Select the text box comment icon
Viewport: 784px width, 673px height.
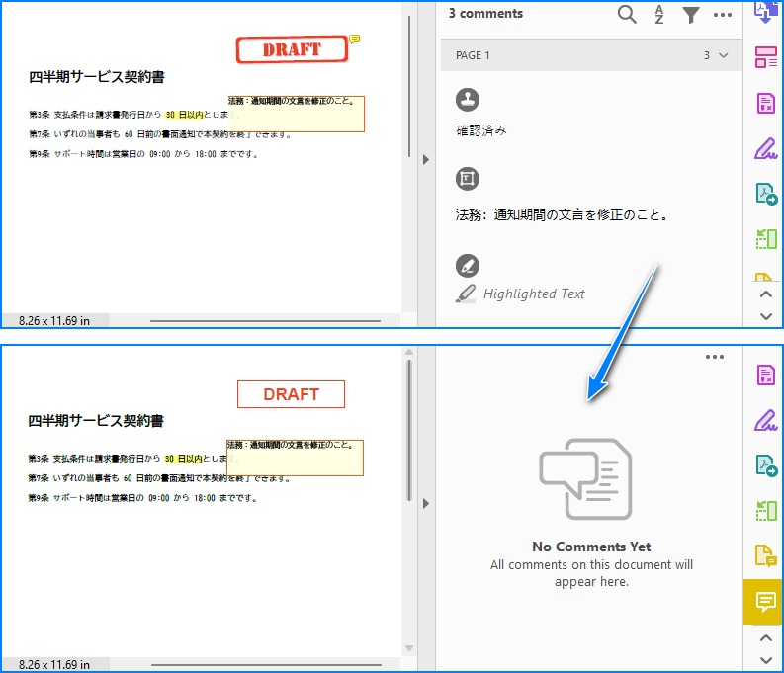coord(468,178)
